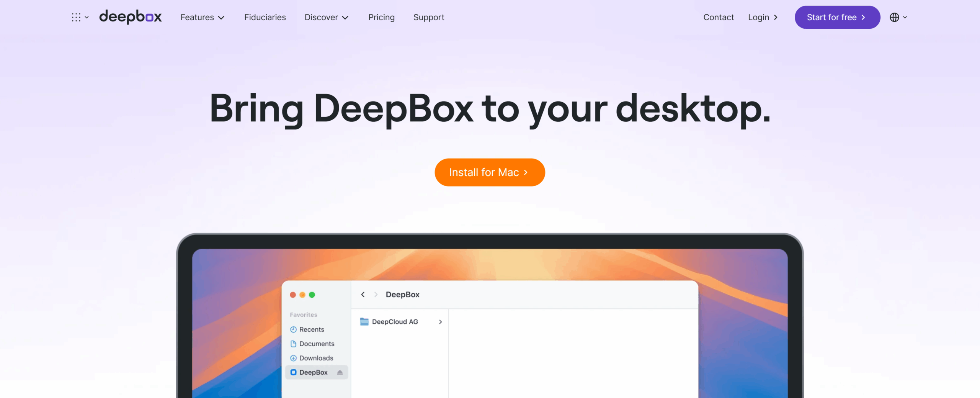Click the Login link
The height and width of the screenshot is (398, 980).
(763, 17)
